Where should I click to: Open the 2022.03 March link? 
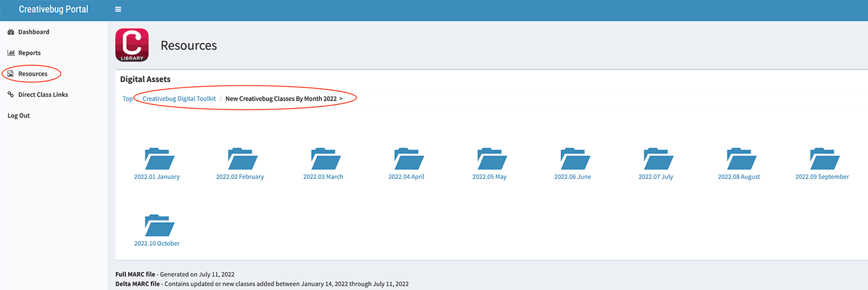pos(323,177)
